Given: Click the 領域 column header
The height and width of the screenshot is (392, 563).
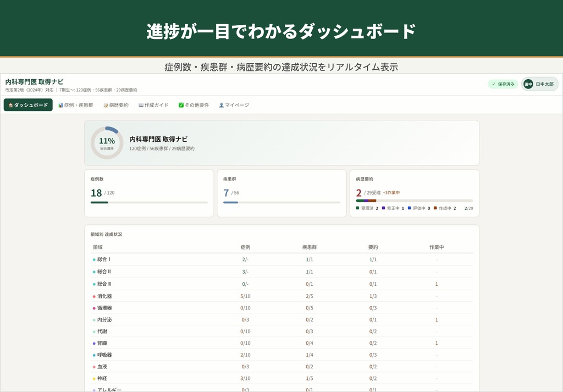Looking at the screenshot, I should click(x=98, y=247).
